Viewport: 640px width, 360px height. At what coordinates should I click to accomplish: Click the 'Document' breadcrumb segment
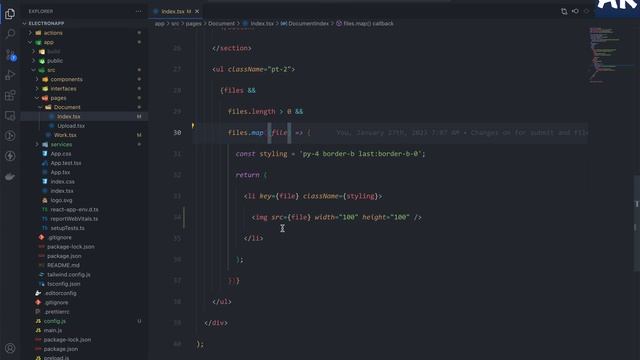click(x=222, y=24)
